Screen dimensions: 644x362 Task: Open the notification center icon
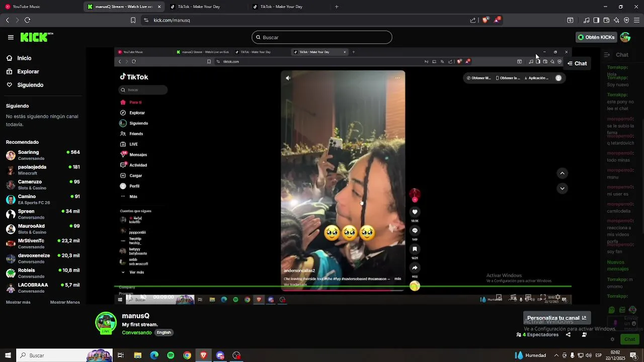[x=633, y=355]
